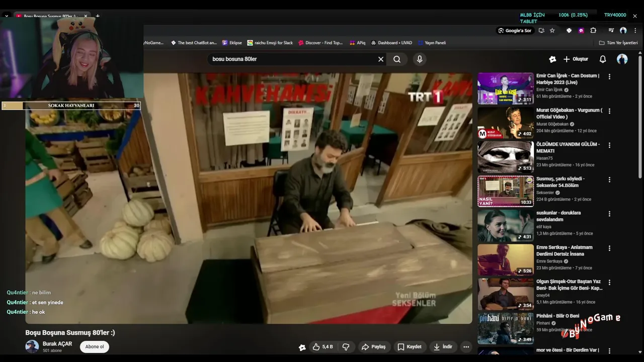
Task: Open the media control icon in Chrome toolbar
Action: 611,31
